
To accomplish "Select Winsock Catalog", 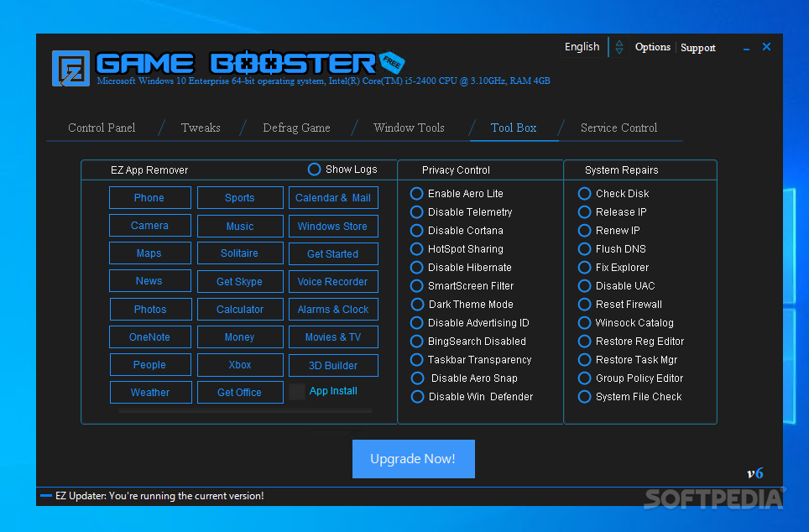I will (x=584, y=322).
